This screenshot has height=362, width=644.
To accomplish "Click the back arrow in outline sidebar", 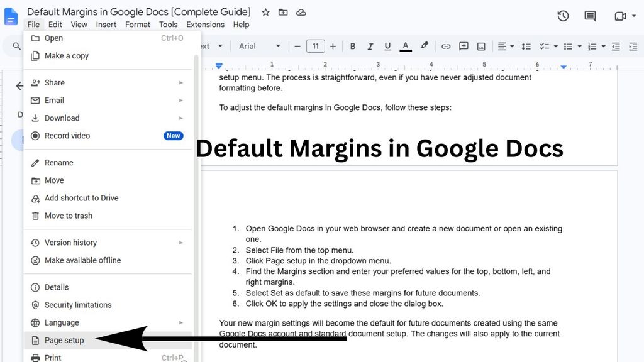I will pyautogui.click(x=19, y=85).
